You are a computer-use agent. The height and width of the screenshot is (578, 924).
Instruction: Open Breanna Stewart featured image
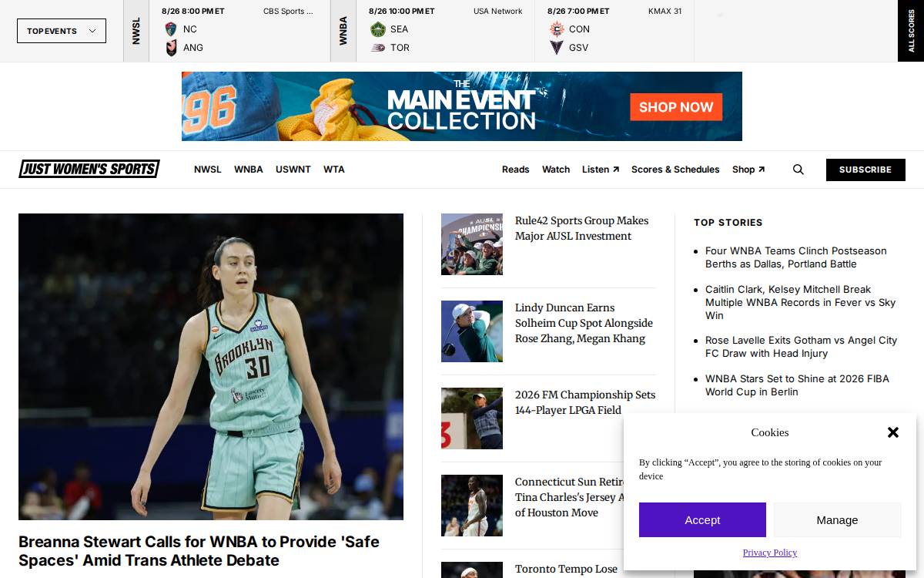pos(211,367)
